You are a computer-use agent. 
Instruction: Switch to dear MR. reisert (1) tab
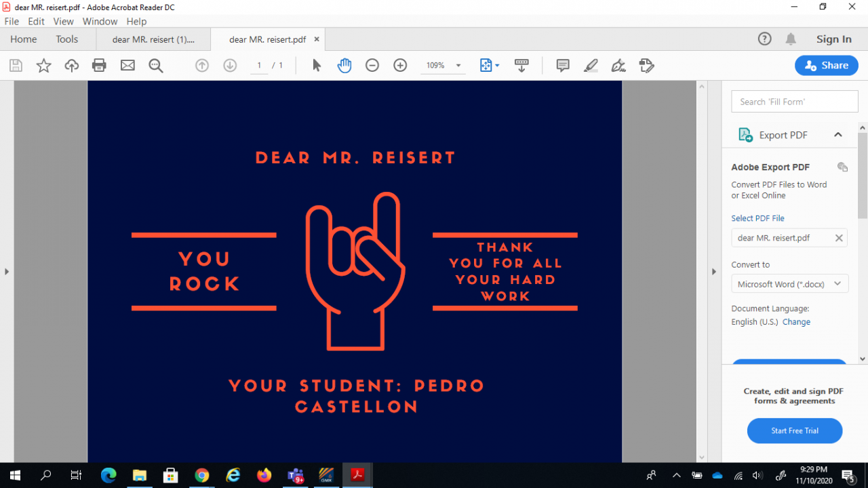(153, 39)
